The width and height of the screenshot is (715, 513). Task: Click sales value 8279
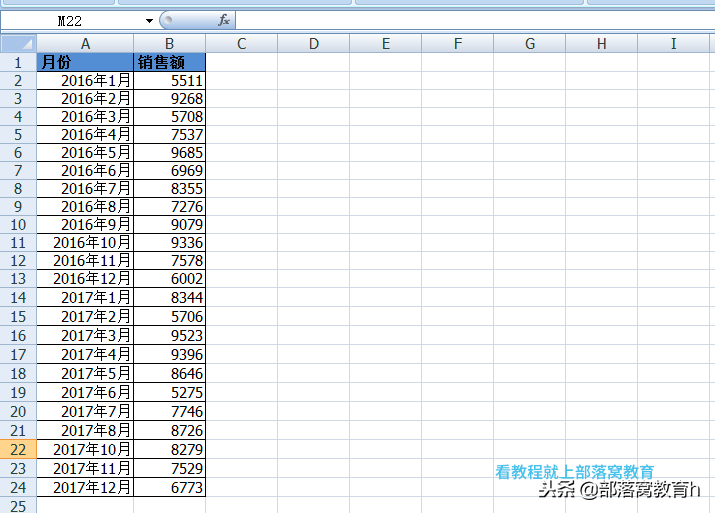click(x=170, y=449)
